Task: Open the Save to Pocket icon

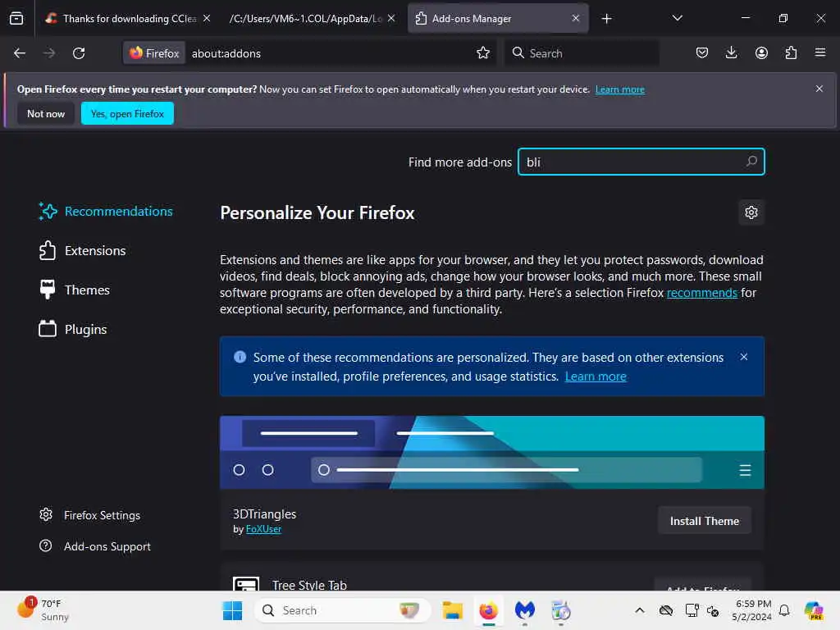Action: (702, 52)
